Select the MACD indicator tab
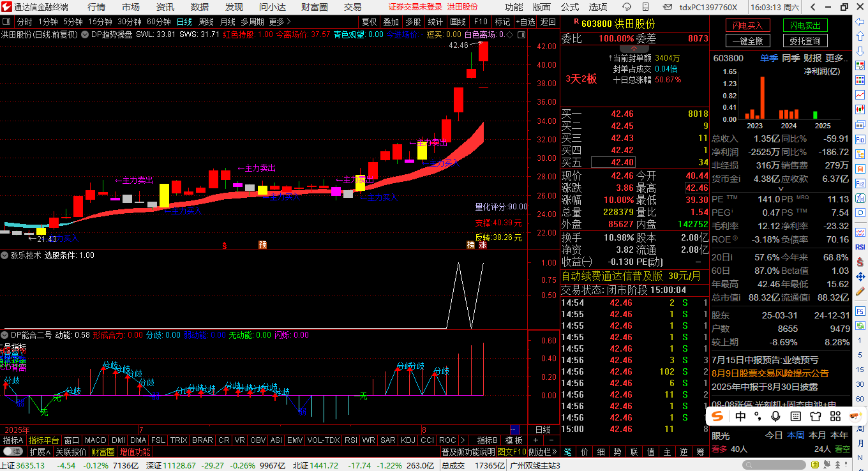868x471 pixels. (x=95, y=440)
